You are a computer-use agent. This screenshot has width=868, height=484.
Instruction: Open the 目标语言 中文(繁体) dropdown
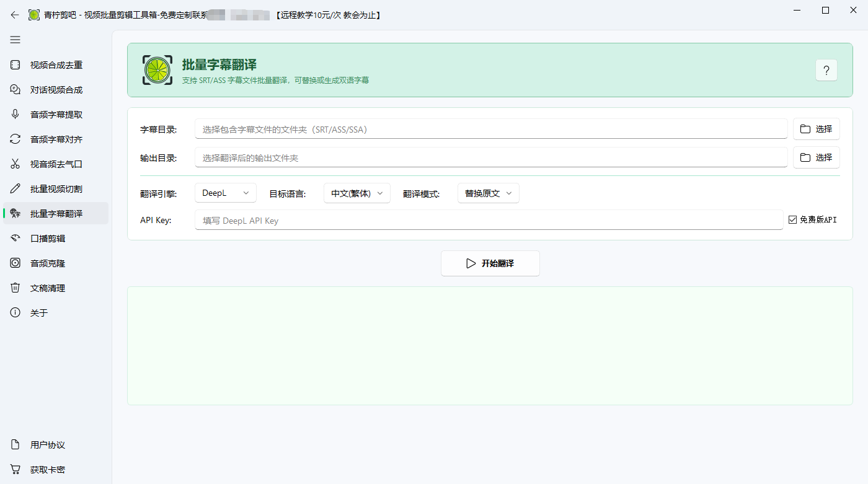click(357, 193)
